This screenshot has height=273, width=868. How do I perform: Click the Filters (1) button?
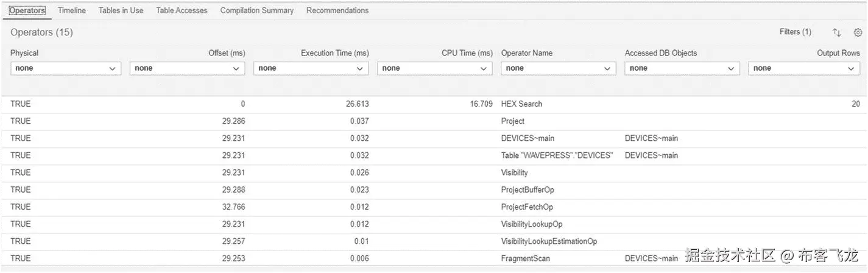(795, 32)
